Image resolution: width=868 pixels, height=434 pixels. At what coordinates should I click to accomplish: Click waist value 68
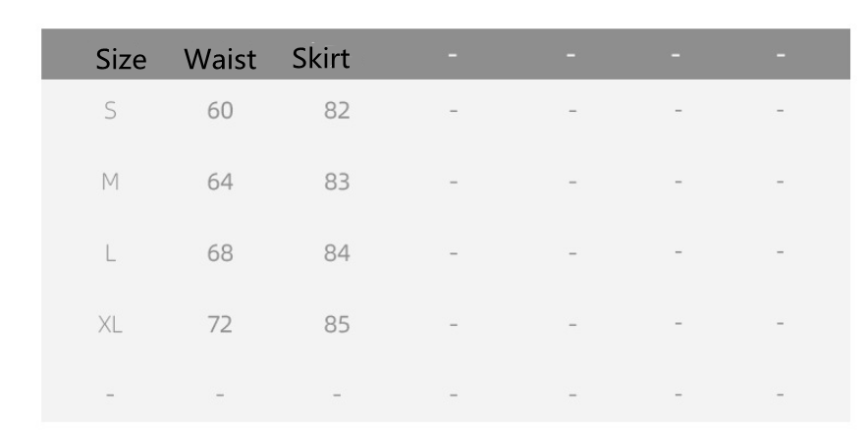click(220, 253)
